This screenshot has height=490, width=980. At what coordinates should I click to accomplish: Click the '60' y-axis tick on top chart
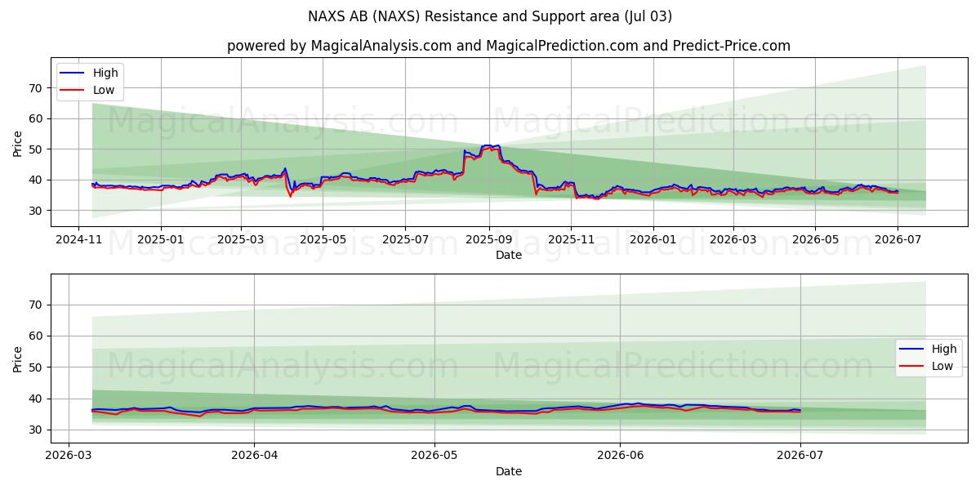[36, 118]
